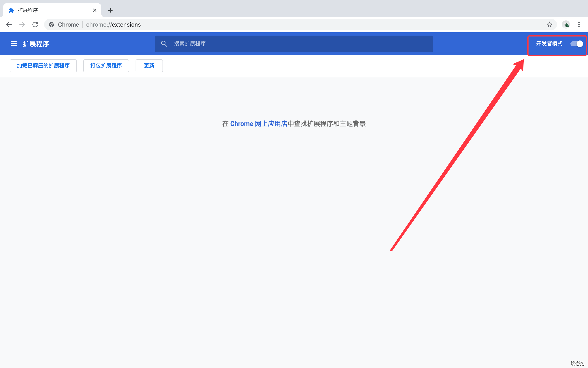
Task: Click the browser forward arrow
Action: 22,25
